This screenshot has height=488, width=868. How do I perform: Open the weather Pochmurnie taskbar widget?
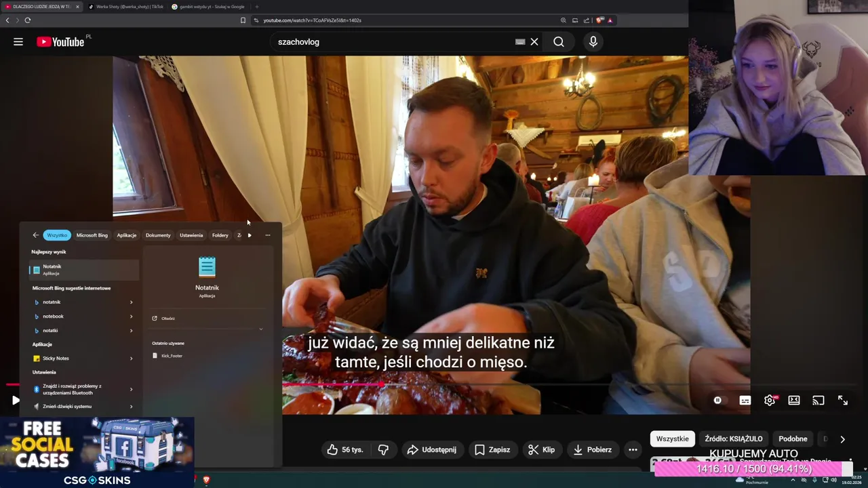pyautogui.click(x=751, y=481)
